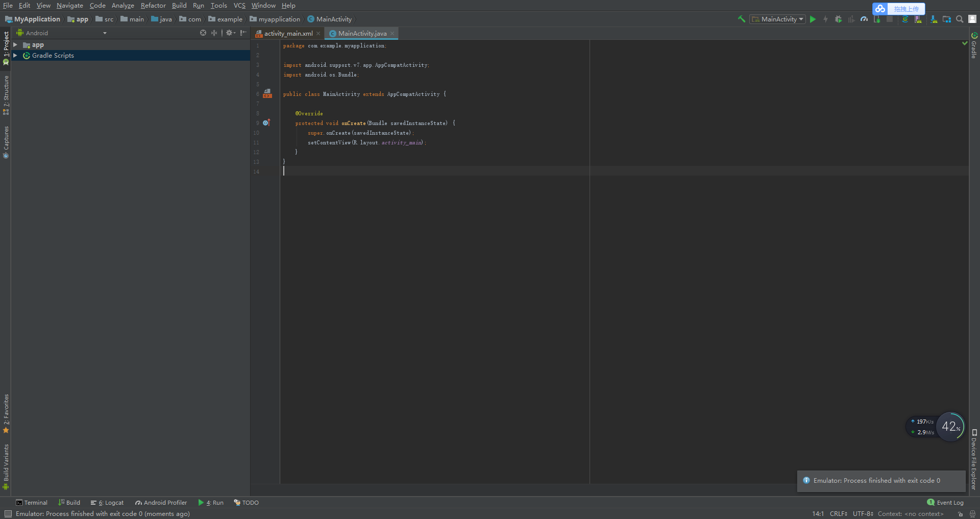Open the Profile app gauge icon
Image resolution: width=980 pixels, height=519 pixels.
(864, 19)
